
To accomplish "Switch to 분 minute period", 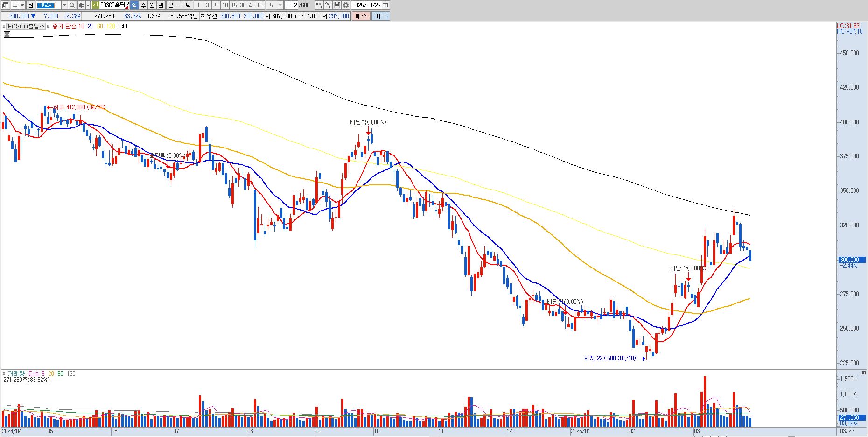I will tap(170, 5).
